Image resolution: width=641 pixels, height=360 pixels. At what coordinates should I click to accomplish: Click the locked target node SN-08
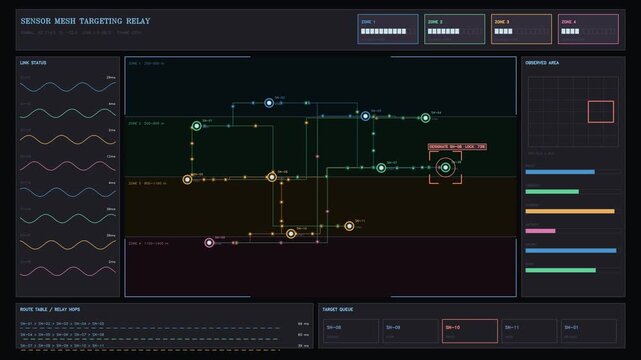445,168
